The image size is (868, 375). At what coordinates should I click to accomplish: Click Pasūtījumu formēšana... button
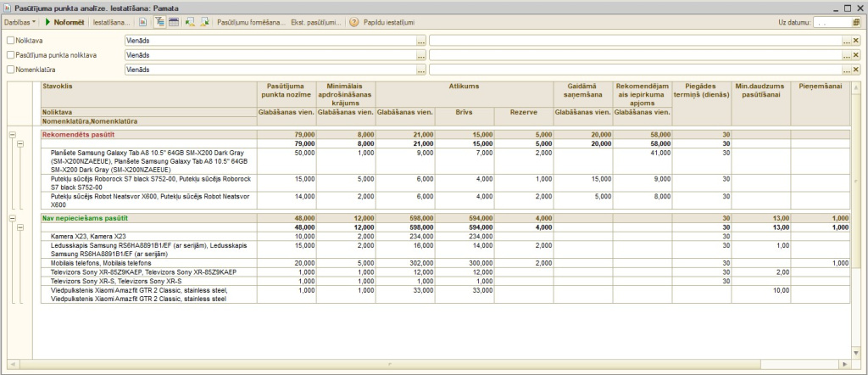coord(251,21)
